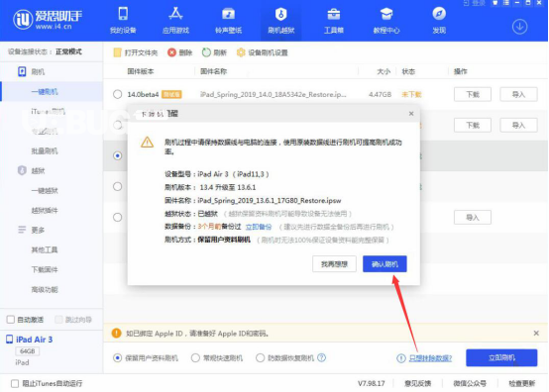Click the 刷机 phone icon in sidebar

click(22, 71)
